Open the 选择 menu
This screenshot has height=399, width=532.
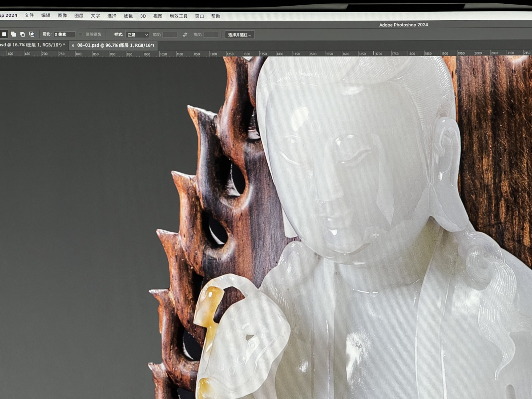[x=112, y=16]
